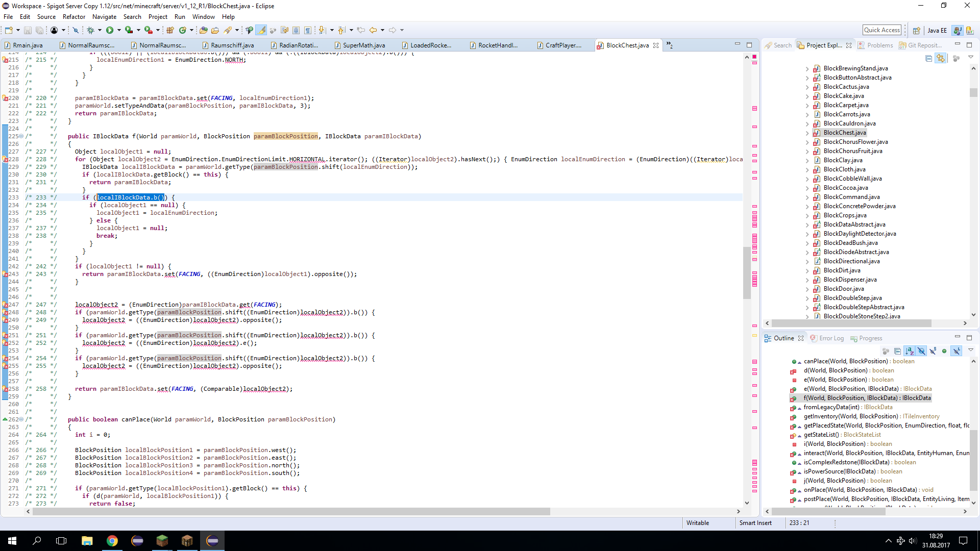
Task: Open the Refactor menu
Action: (x=74, y=17)
